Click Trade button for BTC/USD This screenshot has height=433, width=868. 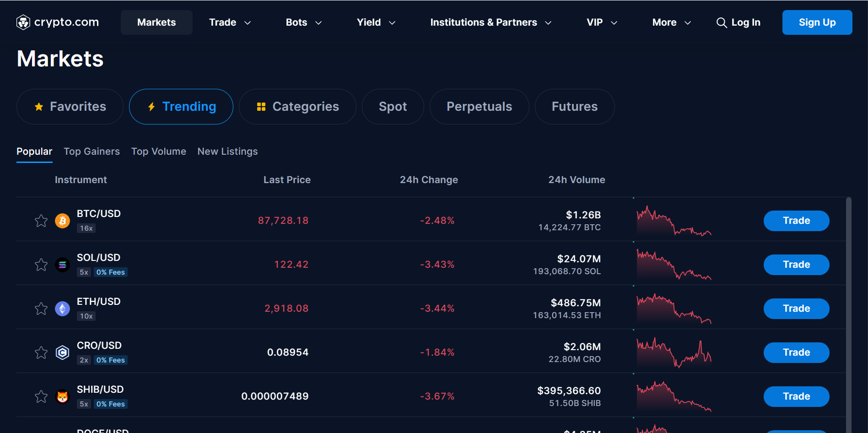point(796,221)
